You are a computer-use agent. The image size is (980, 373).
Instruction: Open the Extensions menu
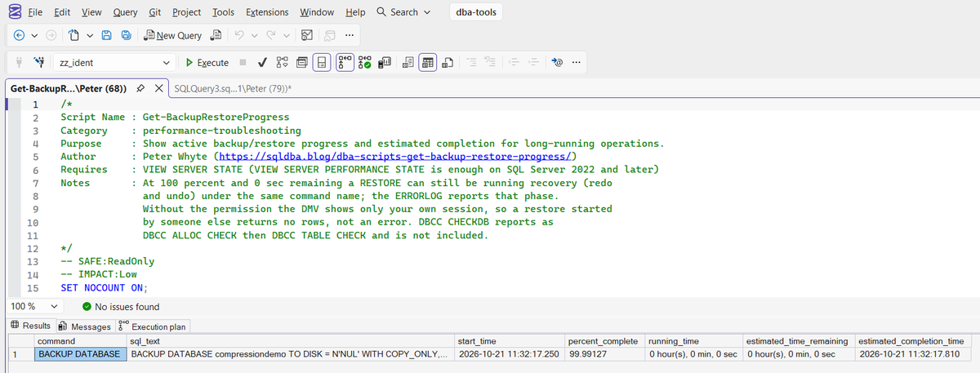click(x=265, y=12)
